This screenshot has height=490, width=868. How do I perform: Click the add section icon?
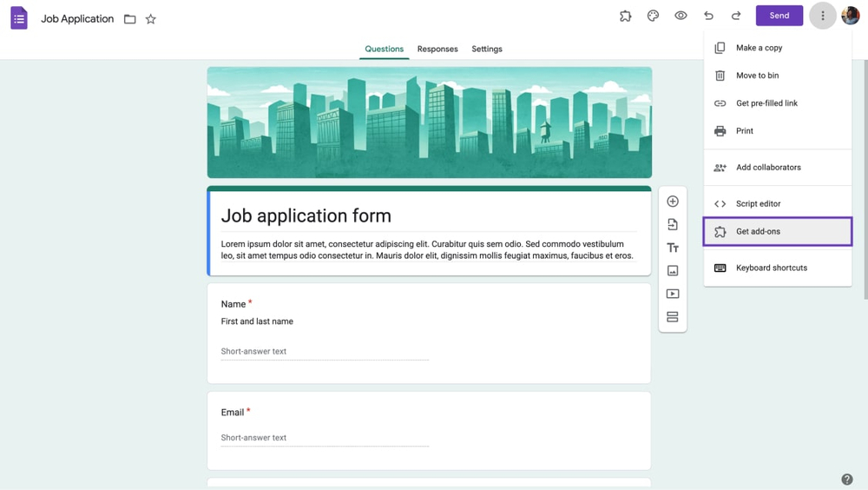point(673,317)
